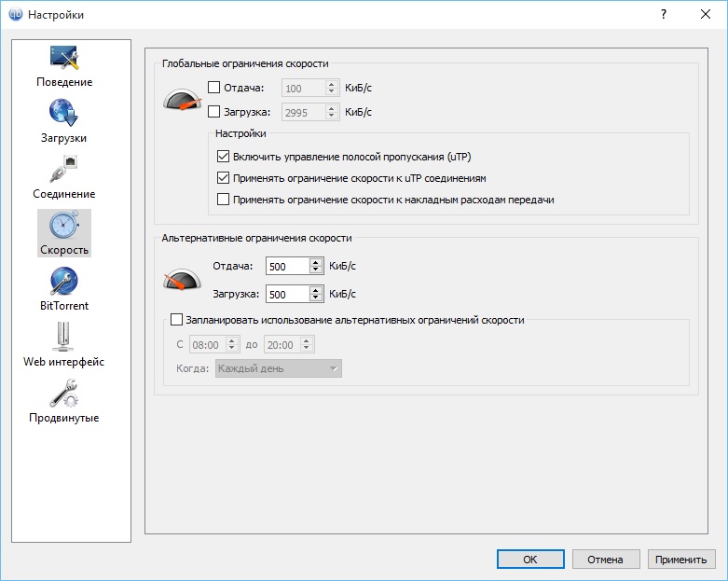Click the qBittorrent logo in title bar

[x=14, y=15]
